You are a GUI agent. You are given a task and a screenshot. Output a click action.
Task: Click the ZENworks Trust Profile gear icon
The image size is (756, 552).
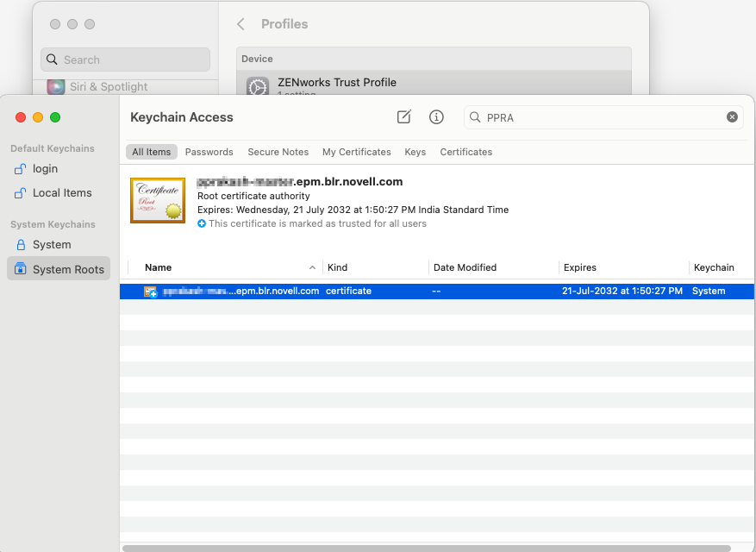(x=257, y=88)
